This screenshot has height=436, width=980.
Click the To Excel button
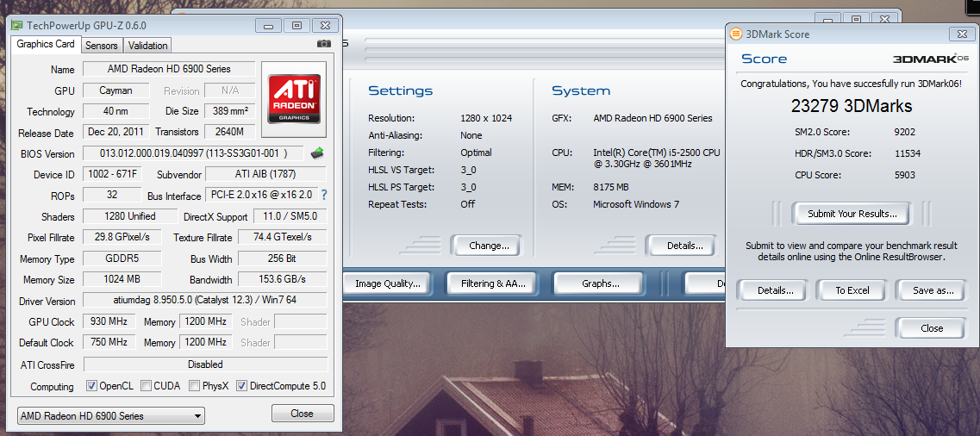(852, 290)
